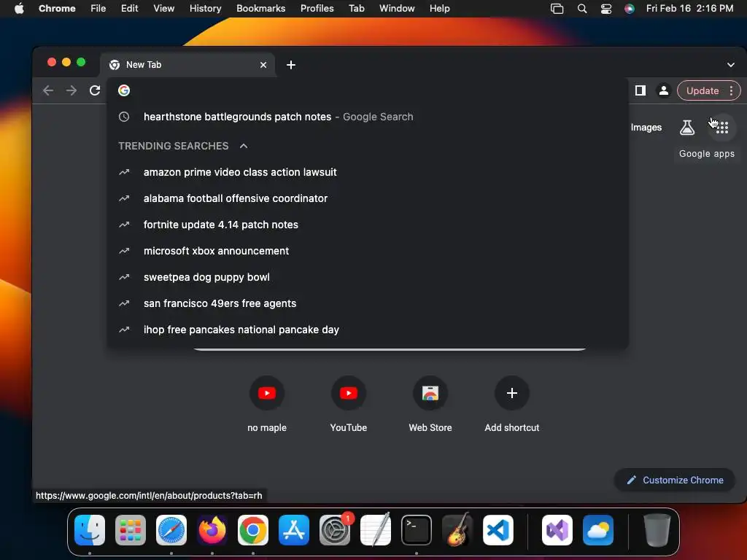Select amazon prime video class action lawsuit
The height and width of the screenshot is (560, 747).
tap(368, 172)
